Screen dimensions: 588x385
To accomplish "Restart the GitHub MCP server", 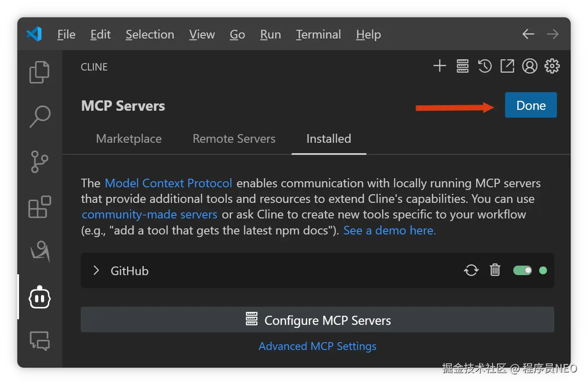I will (471, 270).
